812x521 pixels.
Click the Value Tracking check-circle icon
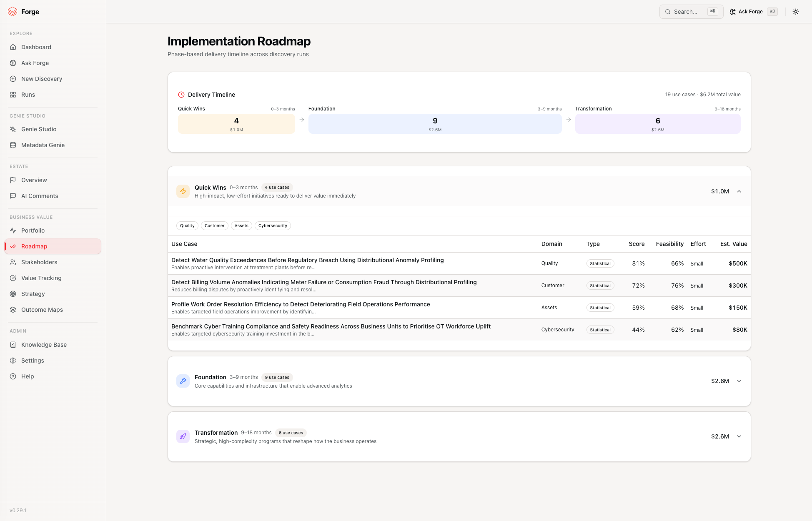(13, 278)
